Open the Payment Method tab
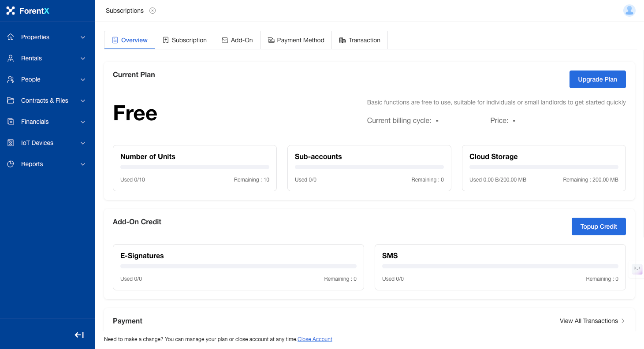Image resolution: width=644 pixels, height=349 pixels. [x=296, y=40]
